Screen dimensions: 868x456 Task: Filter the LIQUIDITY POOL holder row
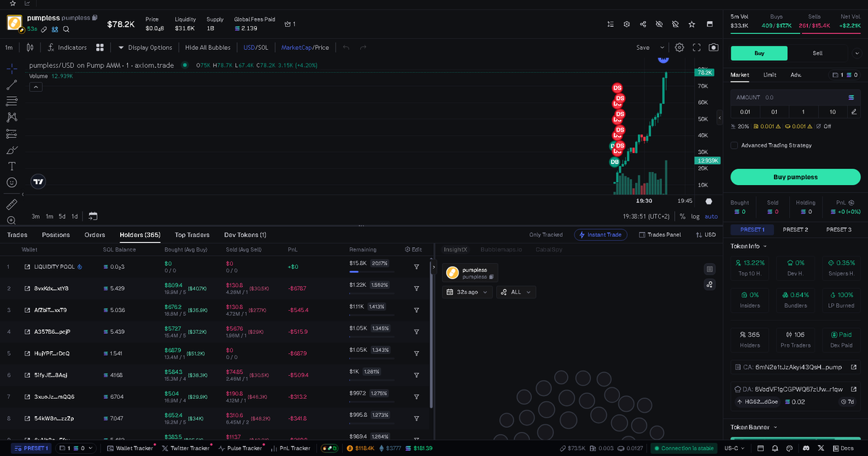click(x=417, y=267)
